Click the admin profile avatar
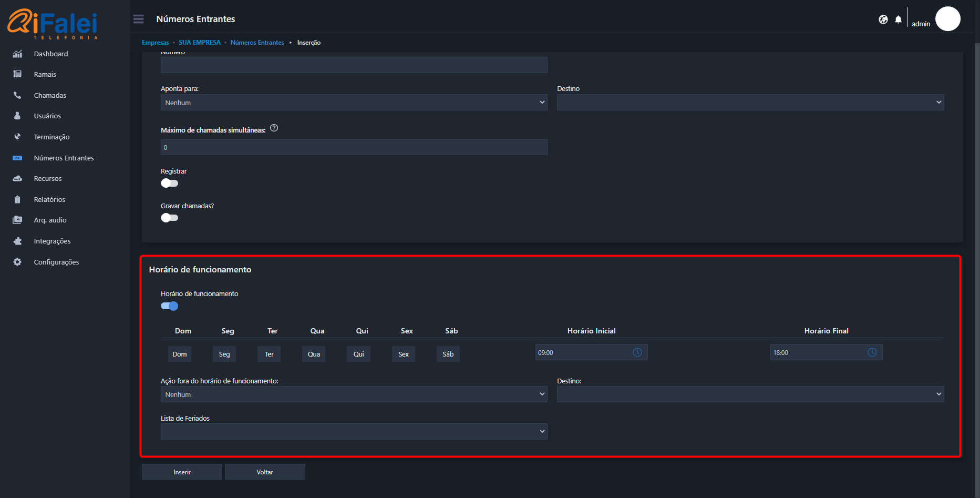The width and height of the screenshot is (980, 498). (947, 19)
